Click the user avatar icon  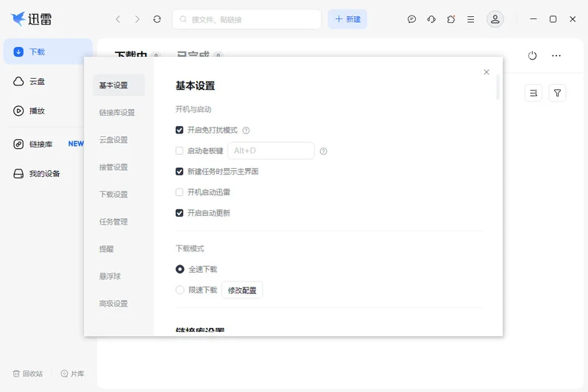pos(495,19)
